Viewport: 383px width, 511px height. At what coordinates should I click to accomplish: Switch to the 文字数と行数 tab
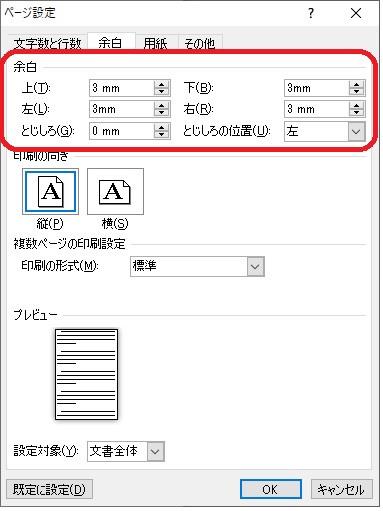click(x=47, y=43)
